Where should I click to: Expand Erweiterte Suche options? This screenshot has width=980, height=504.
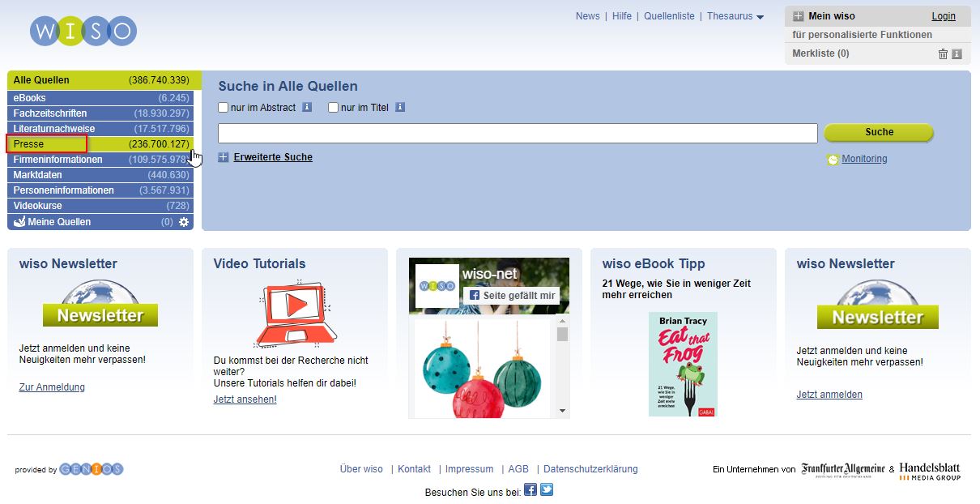click(266, 157)
